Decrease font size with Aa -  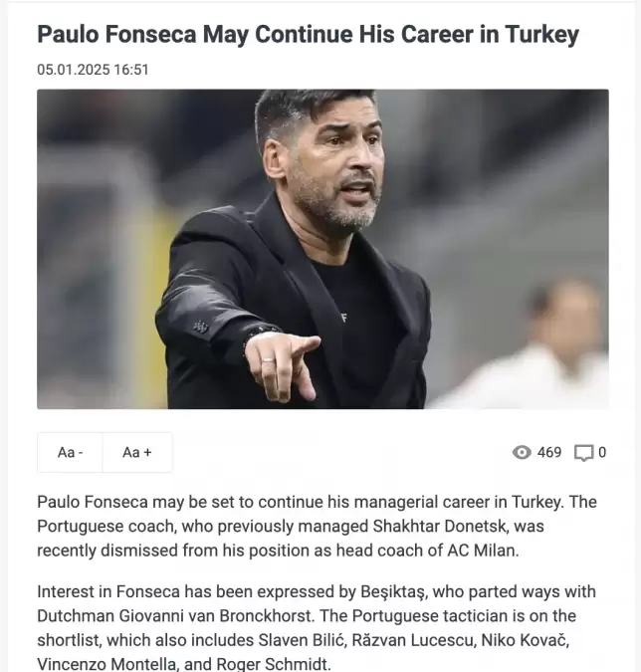[70, 453]
